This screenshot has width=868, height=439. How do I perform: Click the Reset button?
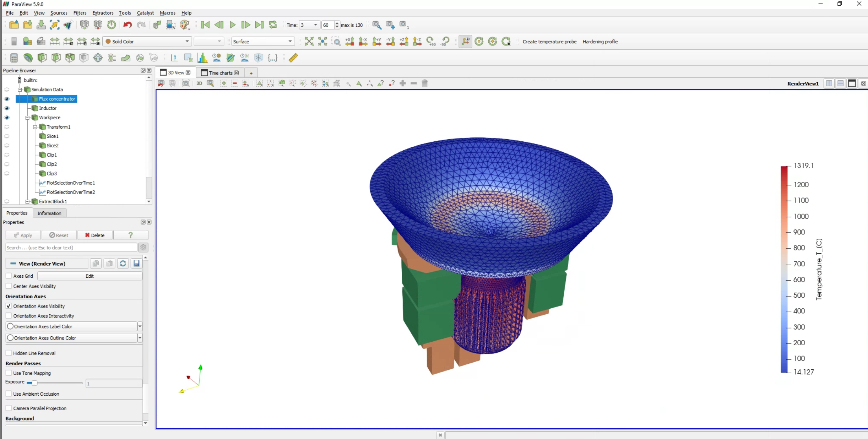click(x=59, y=235)
